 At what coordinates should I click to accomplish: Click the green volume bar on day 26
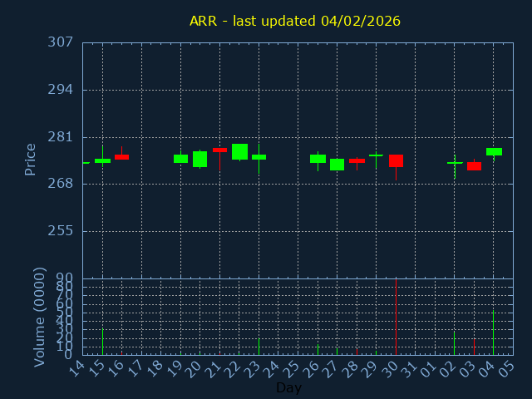[x=318, y=349]
